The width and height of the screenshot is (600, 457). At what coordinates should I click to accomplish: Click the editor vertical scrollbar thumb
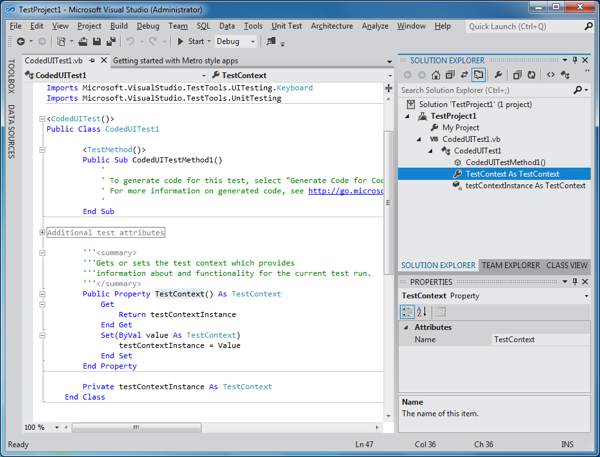(x=388, y=202)
